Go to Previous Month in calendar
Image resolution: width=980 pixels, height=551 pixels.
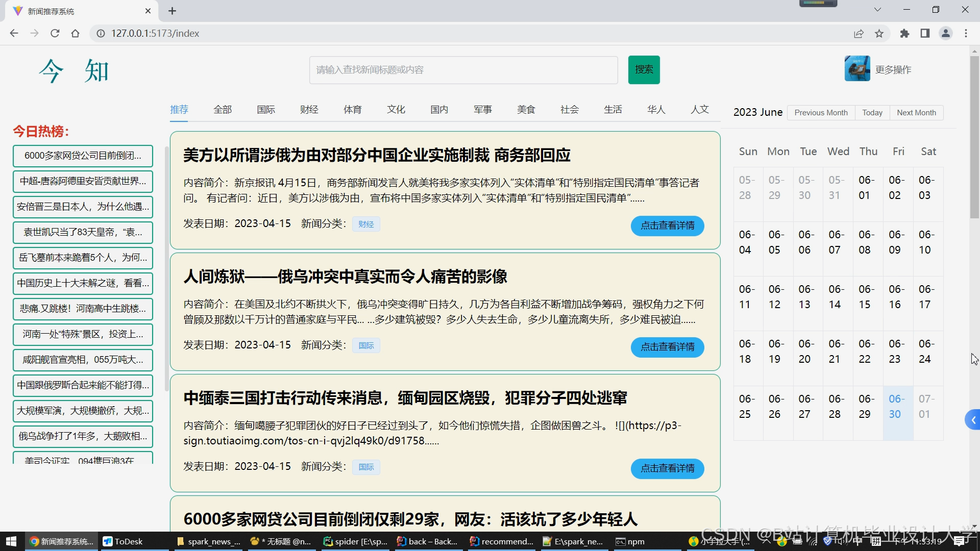821,112
